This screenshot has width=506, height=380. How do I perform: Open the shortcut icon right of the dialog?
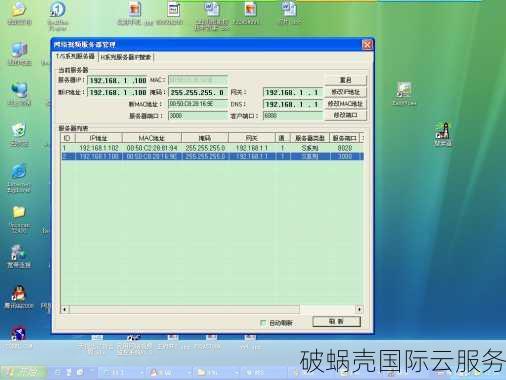(x=404, y=90)
